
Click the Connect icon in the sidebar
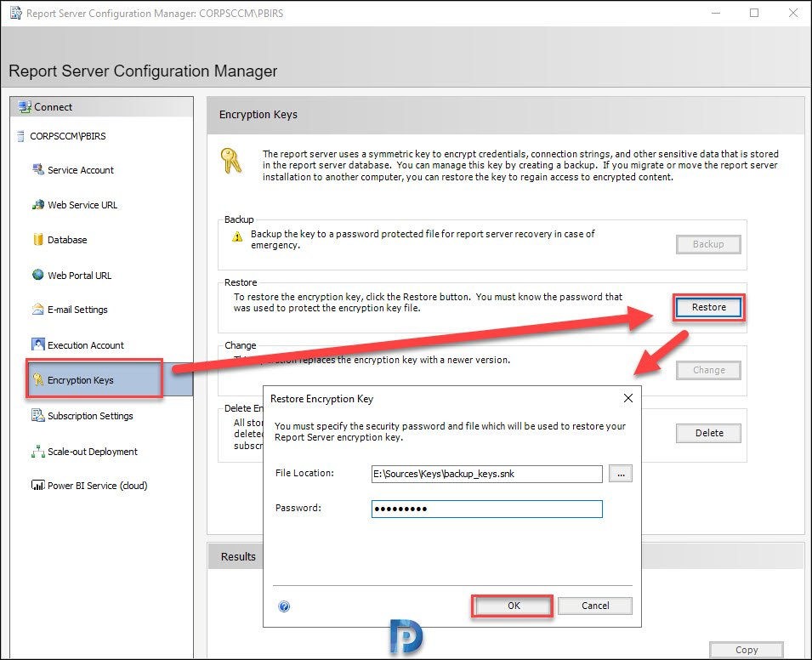pyautogui.click(x=25, y=107)
